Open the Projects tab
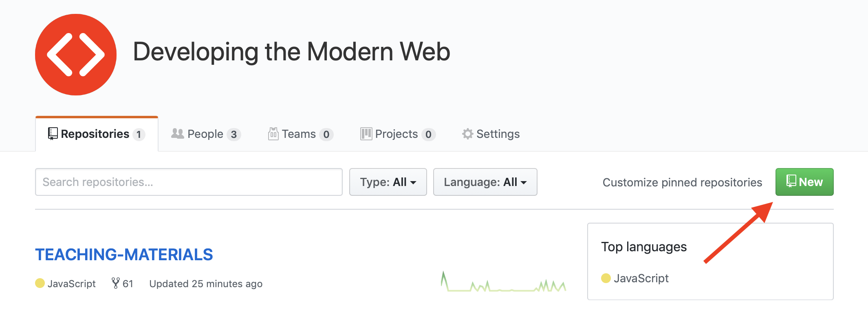The width and height of the screenshot is (868, 310). [398, 134]
